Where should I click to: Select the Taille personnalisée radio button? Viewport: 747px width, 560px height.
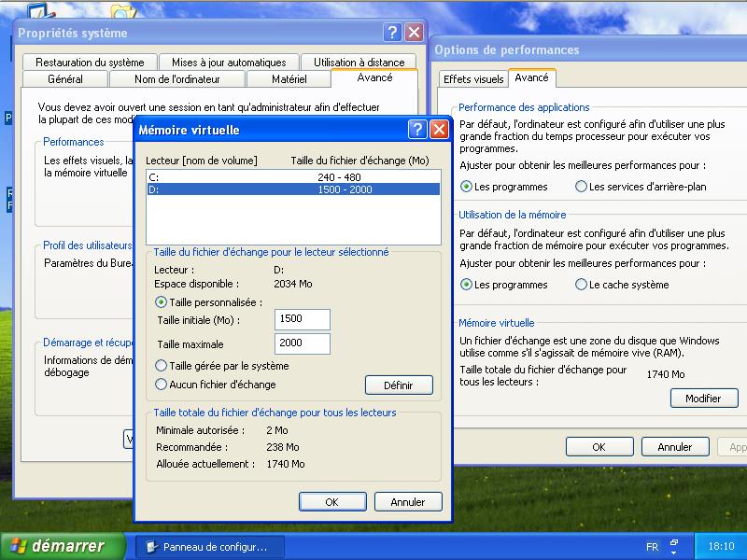(162, 302)
